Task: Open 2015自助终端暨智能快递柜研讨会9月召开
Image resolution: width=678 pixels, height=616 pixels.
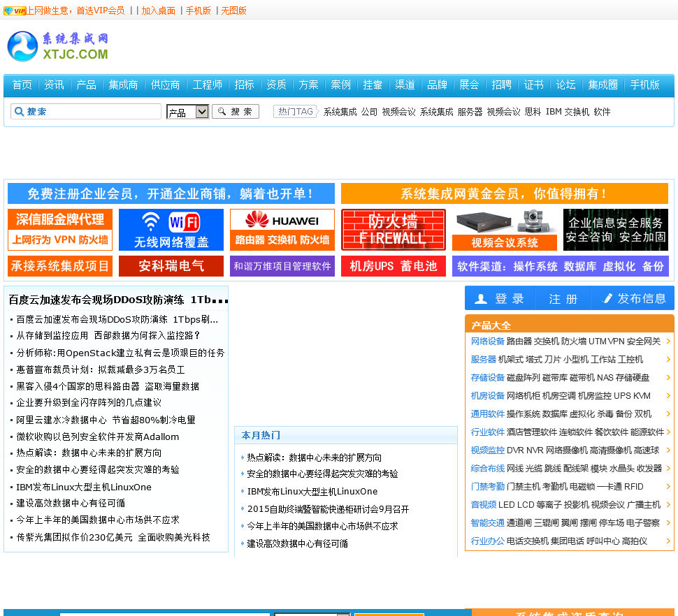Action: click(x=329, y=509)
